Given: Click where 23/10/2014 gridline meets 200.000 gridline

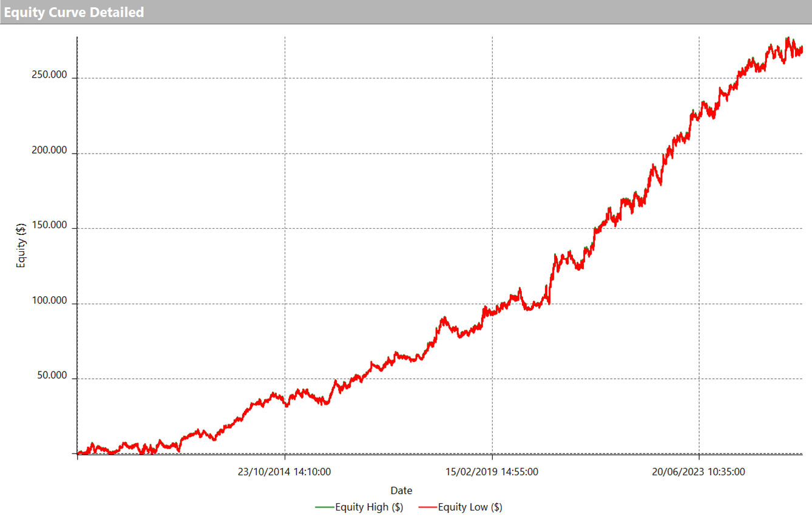Looking at the screenshot, I should click(285, 154).
